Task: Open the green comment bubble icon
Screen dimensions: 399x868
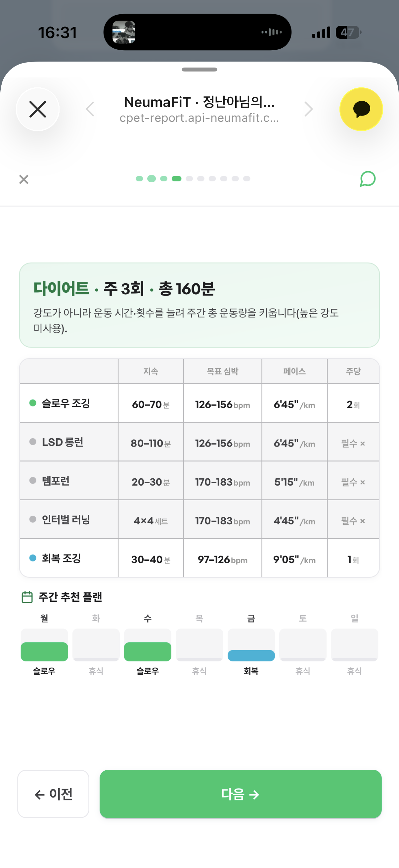Action: pyautogui.click(x=367, y=178)
